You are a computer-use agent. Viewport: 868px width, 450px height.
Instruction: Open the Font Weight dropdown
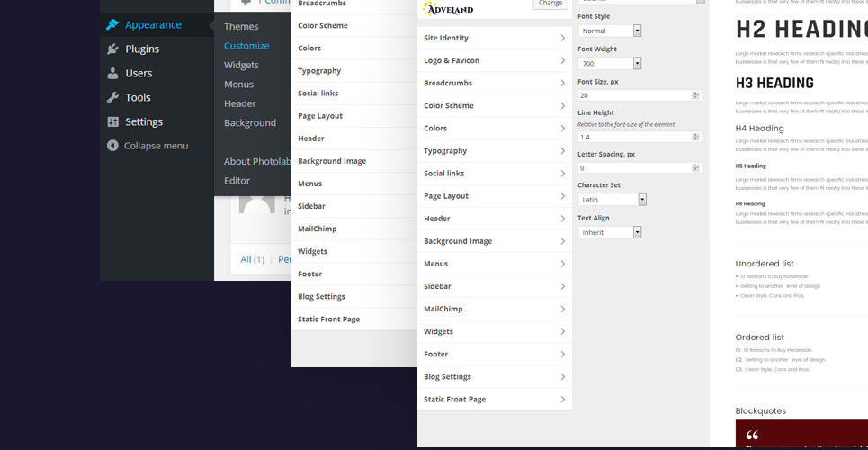click(609, 64)
